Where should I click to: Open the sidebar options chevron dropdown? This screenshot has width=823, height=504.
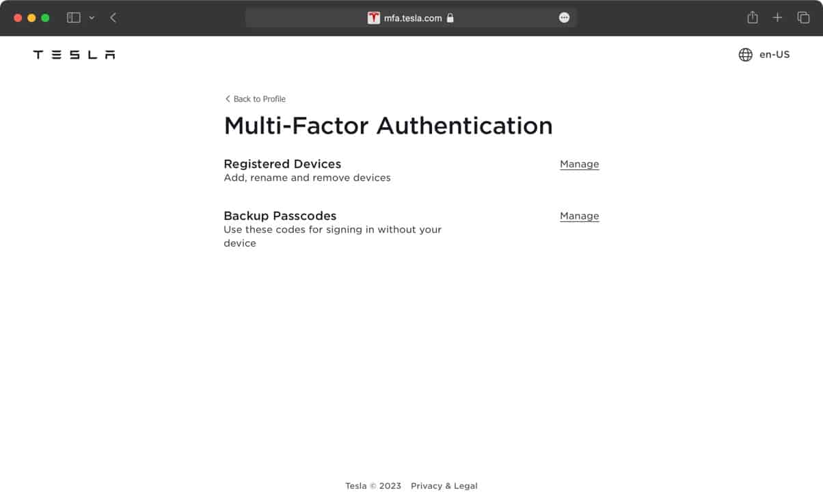92,18
